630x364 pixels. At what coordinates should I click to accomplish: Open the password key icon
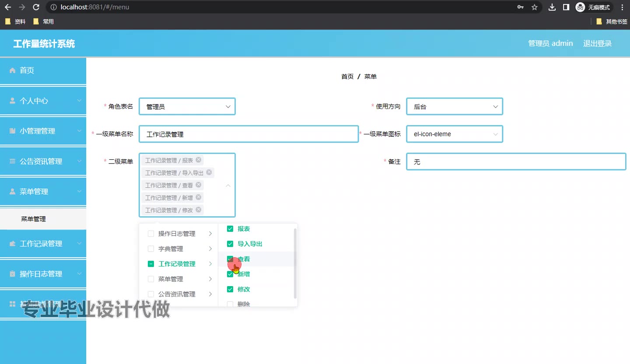coord(520,7)
